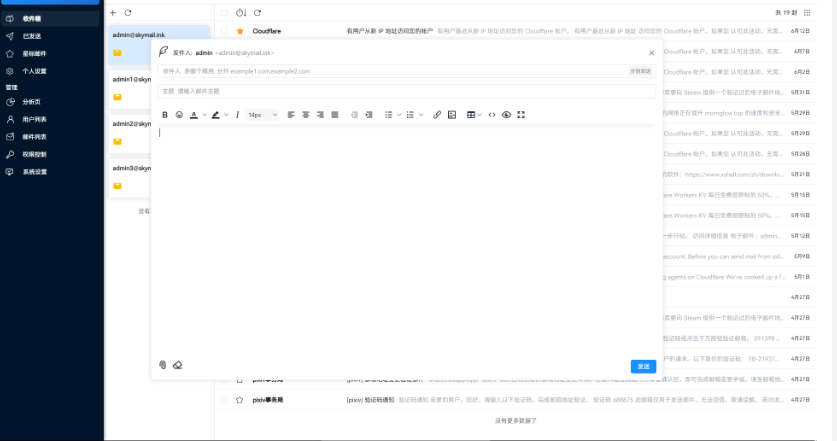Open the sort-by-time icon above mail list

pos(241,13)
